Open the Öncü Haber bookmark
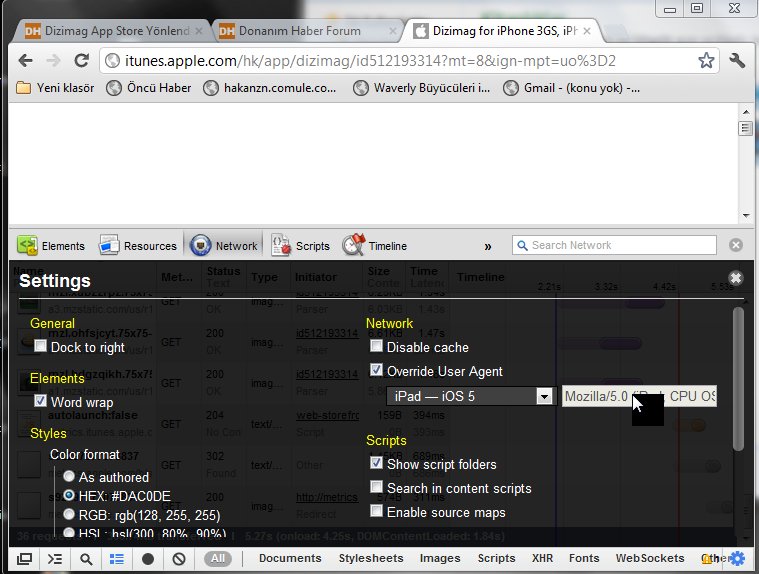 (149, 88)
